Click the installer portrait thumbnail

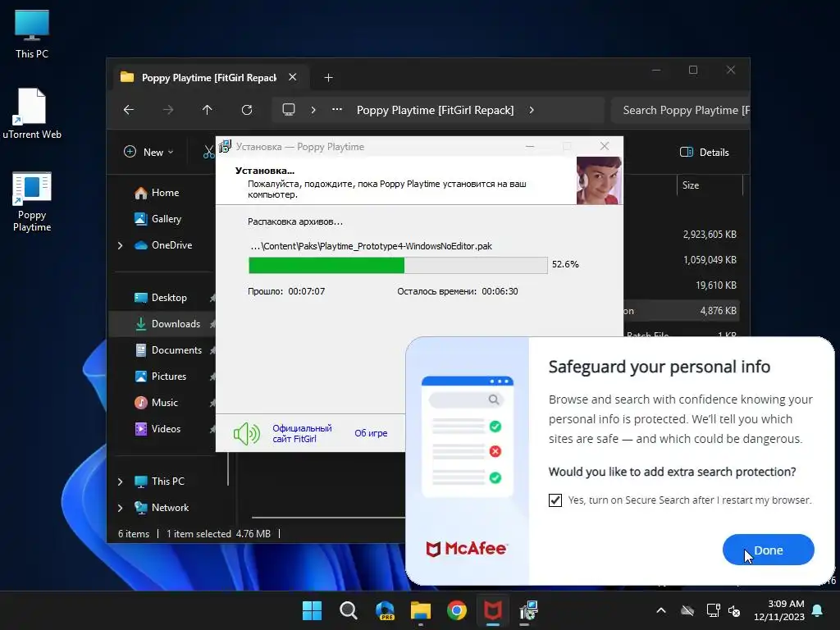pos(598,180)
